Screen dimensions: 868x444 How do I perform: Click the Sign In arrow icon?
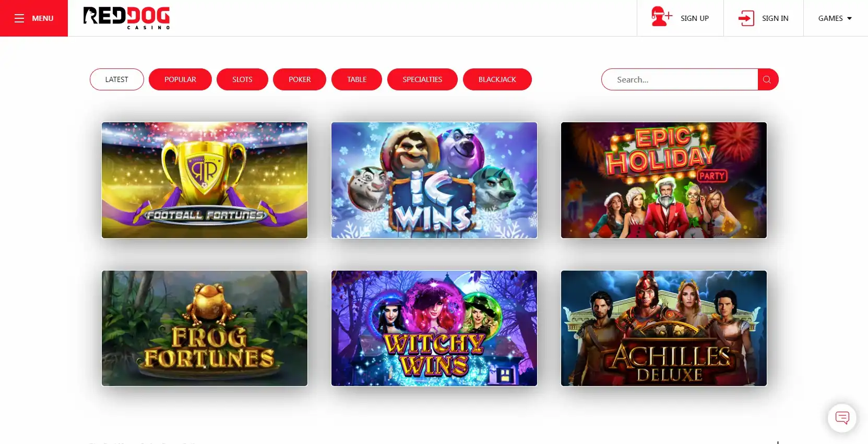(746, 18)
